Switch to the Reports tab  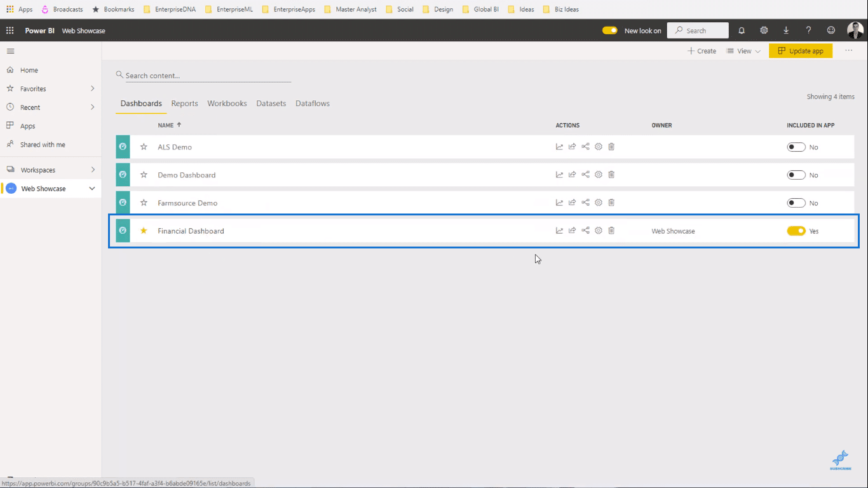184,104
